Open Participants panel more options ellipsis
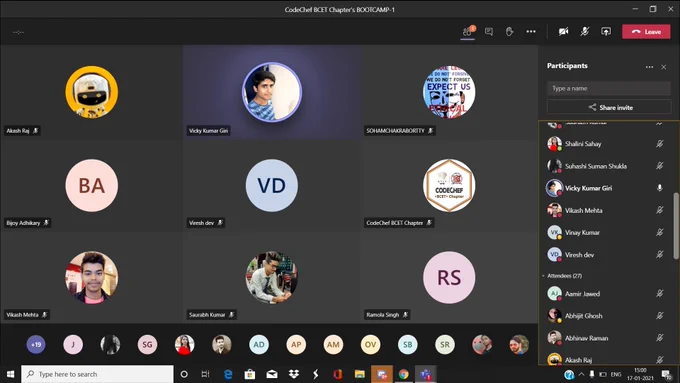The width and height of the screenshot is (680, 383). click(649, 67)
